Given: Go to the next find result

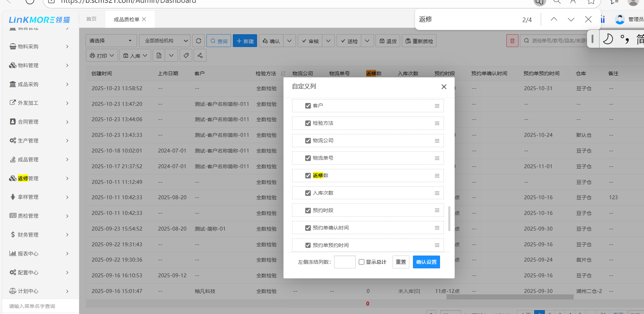Looking at the screenshot, I should [x=571, y=20].
